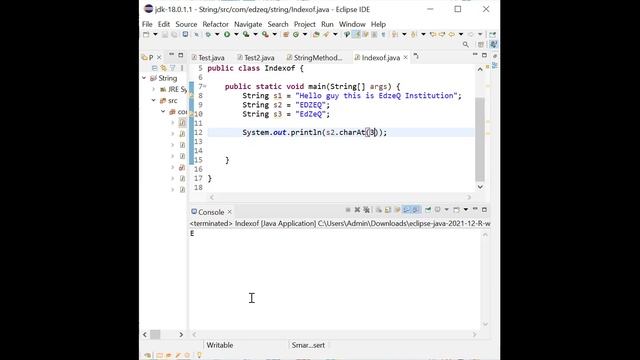Click the Save icon in main toolbar
Image resolution: width=640 pixels, height=360 pixels.
[164, 35]
